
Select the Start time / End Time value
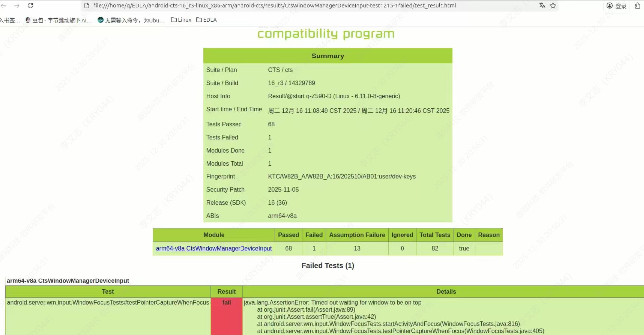point(359,111)
